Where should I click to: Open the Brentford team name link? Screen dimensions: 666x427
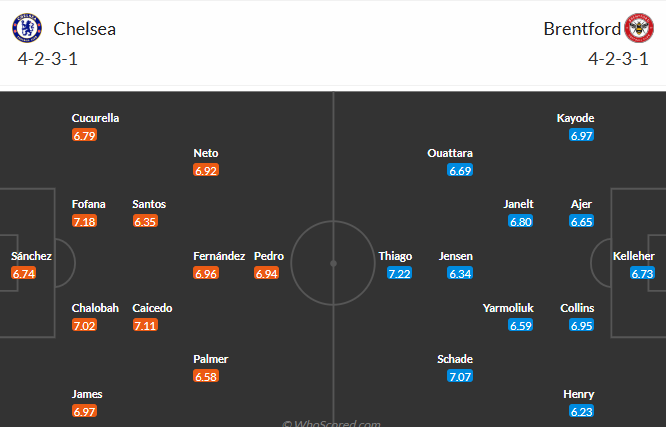click(x=581, y=29)
